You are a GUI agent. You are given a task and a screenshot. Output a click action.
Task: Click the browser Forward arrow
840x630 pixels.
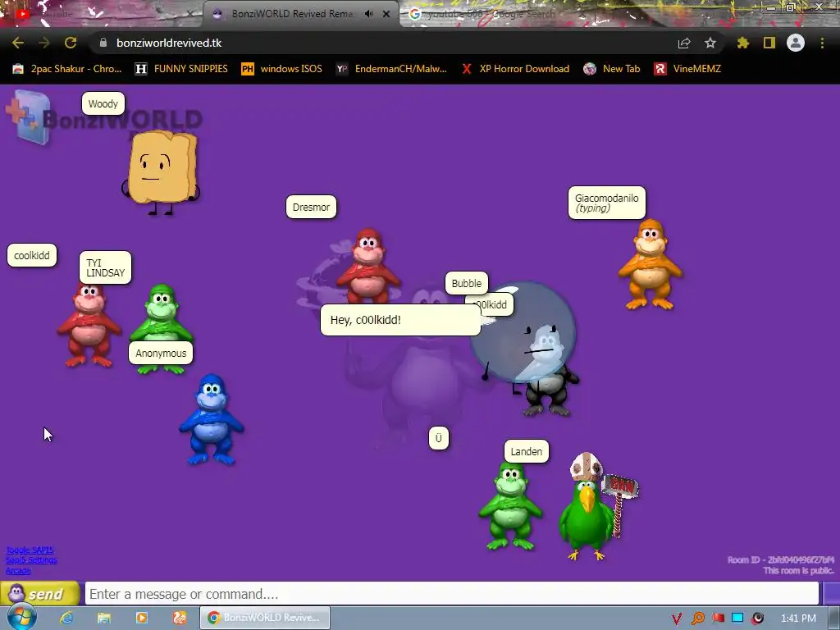(44, 43)
